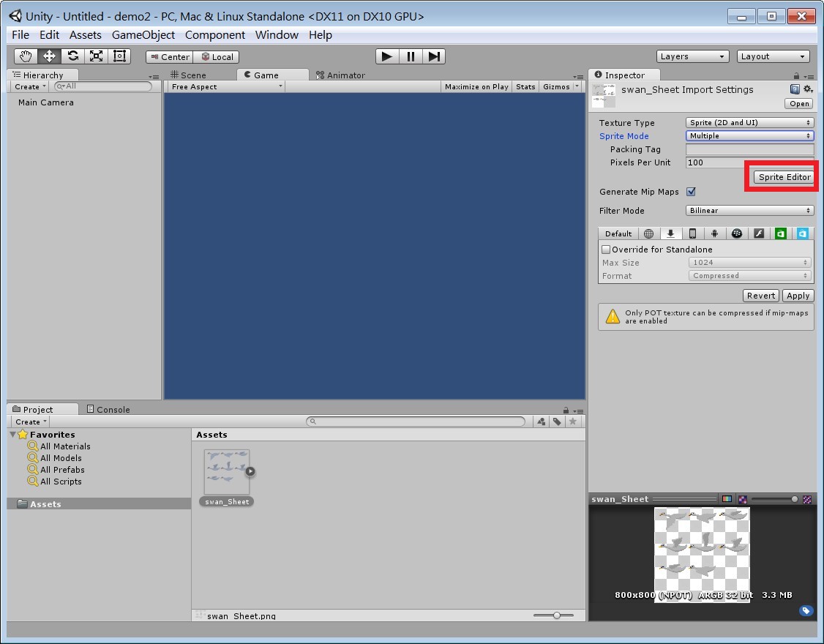Image resolution: width=824 pixels, height=644 pixels.
Task: Open the Inspector settings gear menu
Action: tap(808, 89)
